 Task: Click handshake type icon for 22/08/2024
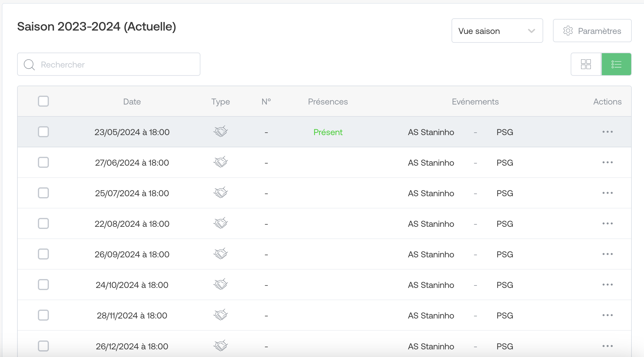coord(221,223)
